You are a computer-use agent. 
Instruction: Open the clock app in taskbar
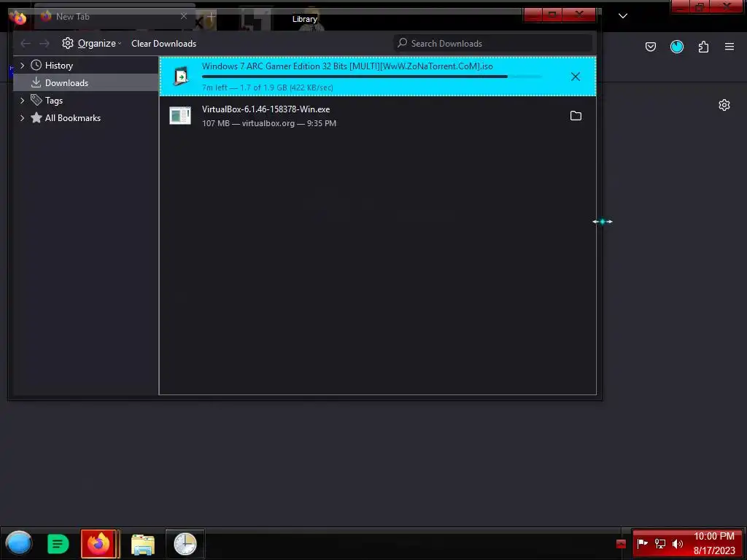pyautogui.click(x=185, y=543)
